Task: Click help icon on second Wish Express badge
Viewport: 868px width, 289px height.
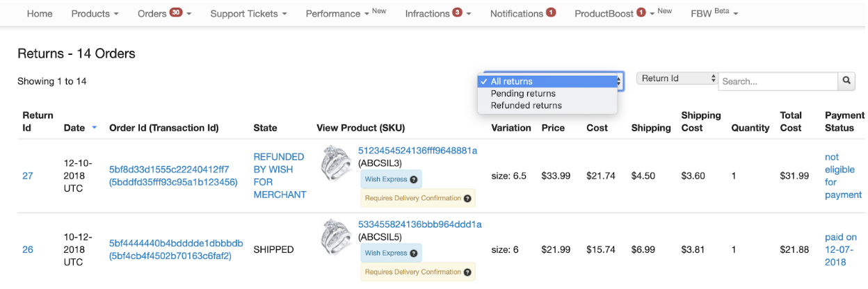Action: [414, 254]
